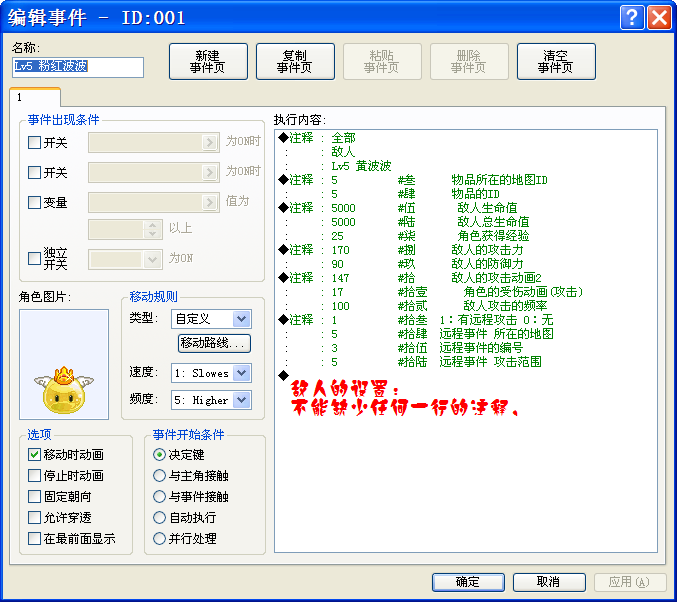
Task: Select the 注释：全部 command line
Action: (466, 138)
